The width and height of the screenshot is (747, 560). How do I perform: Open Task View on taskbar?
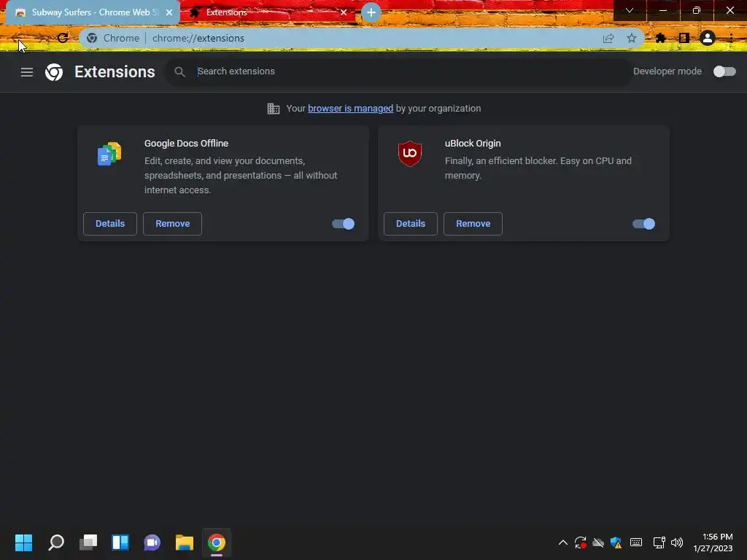(88, 542)
